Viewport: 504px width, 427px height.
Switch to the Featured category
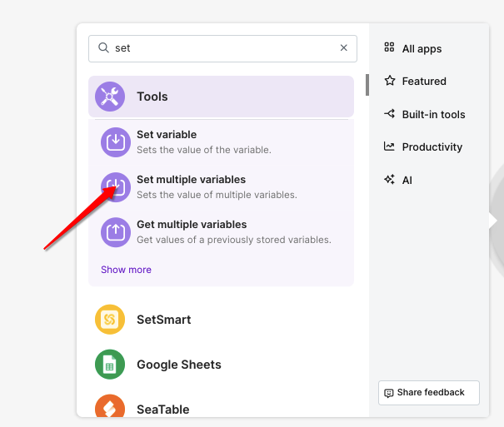(x=424, y=82)
